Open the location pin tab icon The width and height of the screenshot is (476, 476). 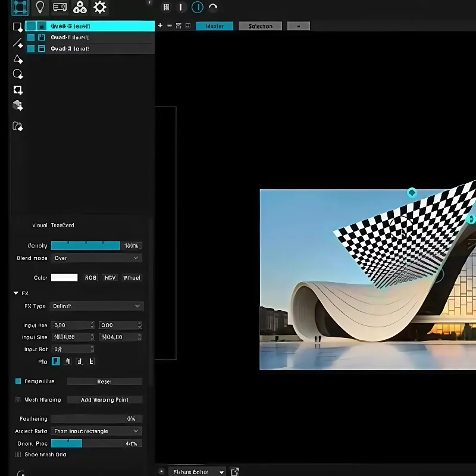40,7
